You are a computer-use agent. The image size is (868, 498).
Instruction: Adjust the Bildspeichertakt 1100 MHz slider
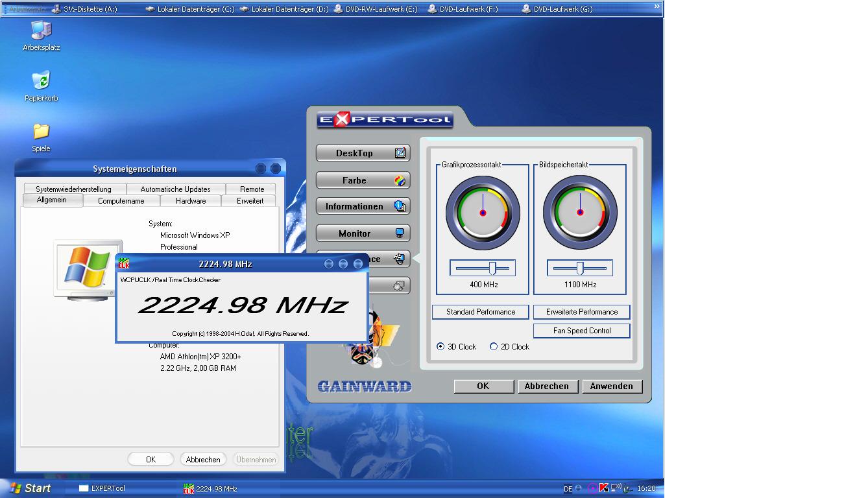click(x=580, y=268)
